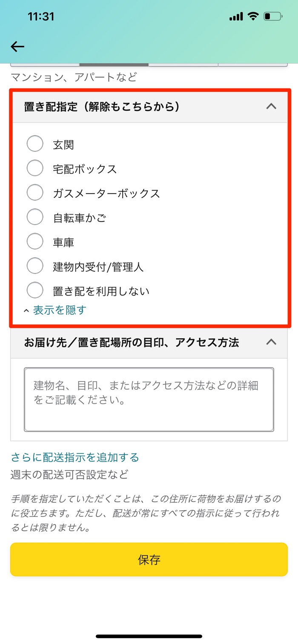Tap the clock showing 11:31
The width and height of the screenshot is (298, 644).
[41, 16]
